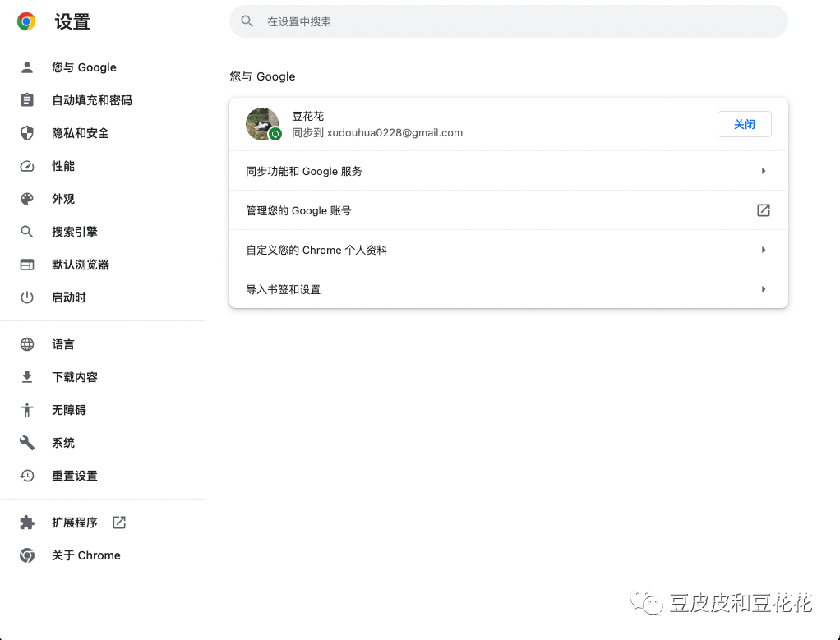Click the wrench icon for 系统
840x640 pixels.
[x=27, y=443]
